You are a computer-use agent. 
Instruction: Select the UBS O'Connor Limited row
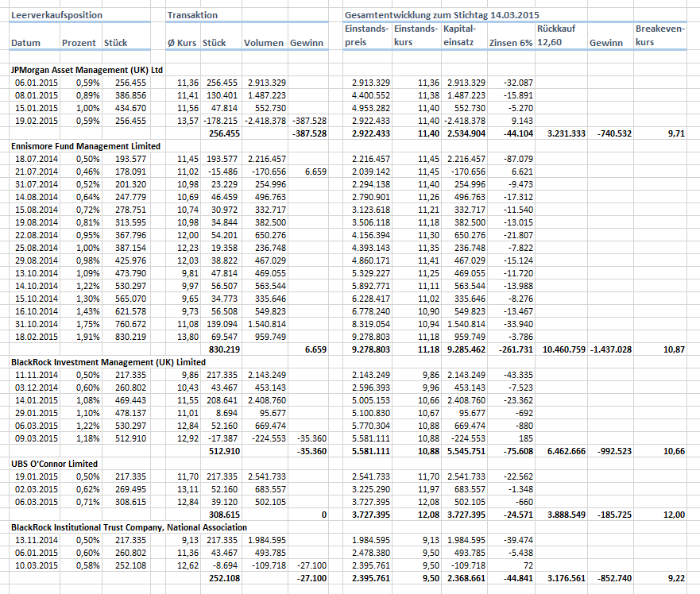55,464
